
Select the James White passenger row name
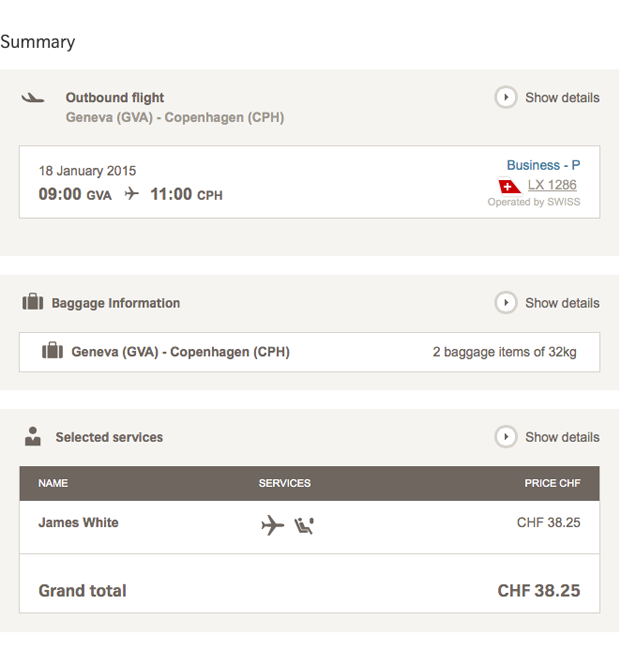tap(78, 522)
